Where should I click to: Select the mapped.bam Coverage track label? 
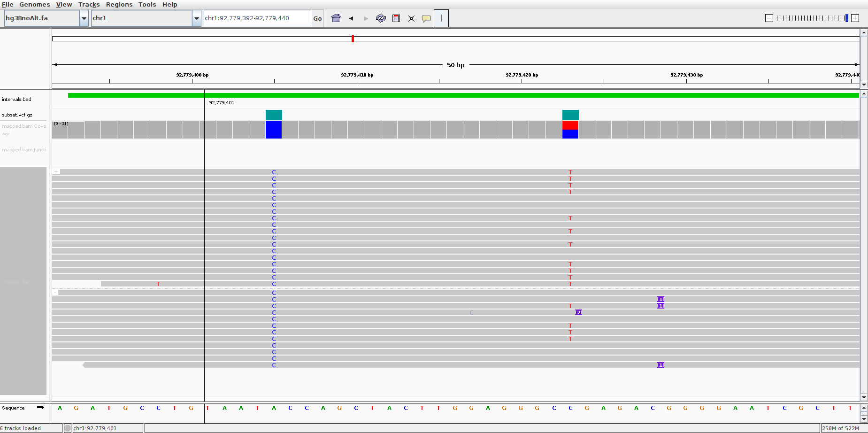(24, 130)
